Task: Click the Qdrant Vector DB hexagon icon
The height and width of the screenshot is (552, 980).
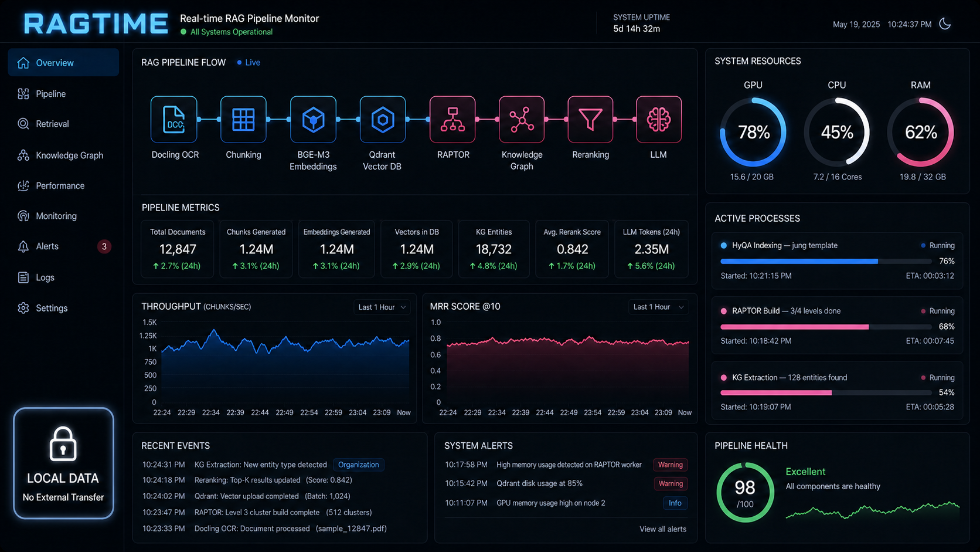Action: tap(382, 120)
